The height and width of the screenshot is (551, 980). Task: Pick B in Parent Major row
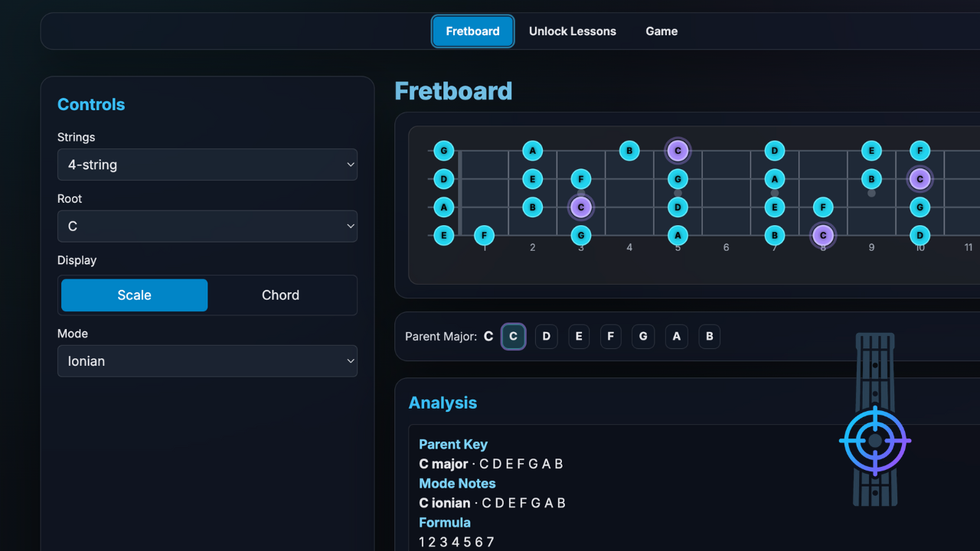(710, 336)
